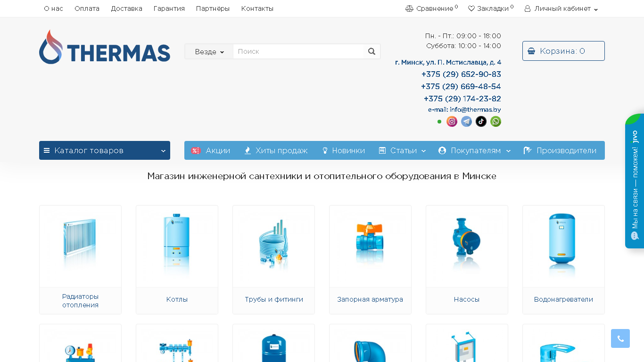Open the О нас page
The height and width of the screenshot is (362, 644).
53,8
